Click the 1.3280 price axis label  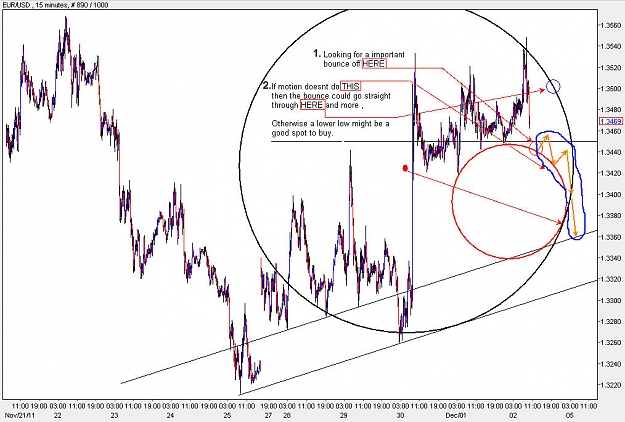(612, 322)
